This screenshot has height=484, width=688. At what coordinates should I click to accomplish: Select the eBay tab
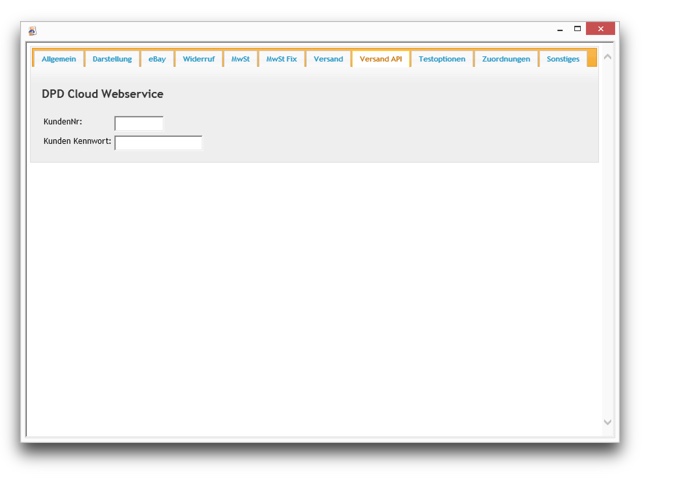coord(157,59)
